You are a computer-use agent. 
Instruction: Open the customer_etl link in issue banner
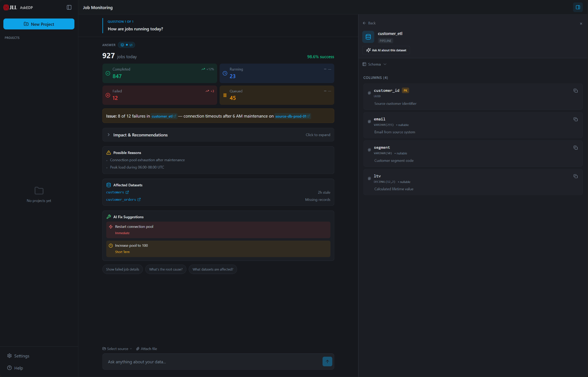(164, 116)
